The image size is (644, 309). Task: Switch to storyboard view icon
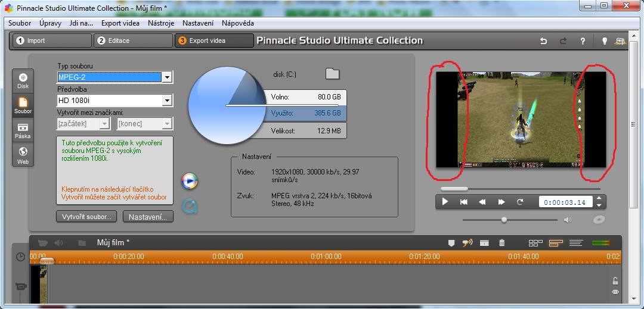(535, 243)
